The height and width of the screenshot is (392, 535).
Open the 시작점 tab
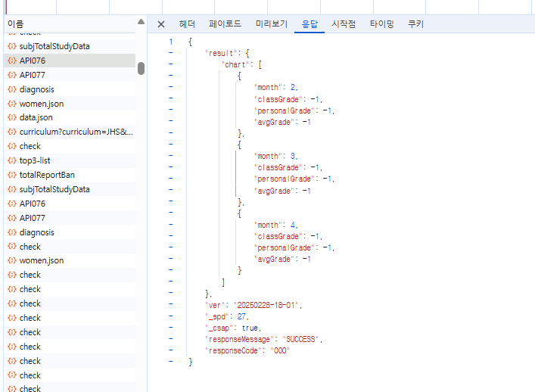[x=344, y=24]
